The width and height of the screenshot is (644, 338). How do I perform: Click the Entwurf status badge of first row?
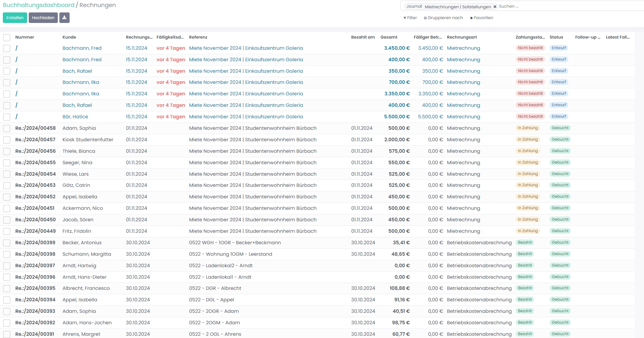[559, 48]
